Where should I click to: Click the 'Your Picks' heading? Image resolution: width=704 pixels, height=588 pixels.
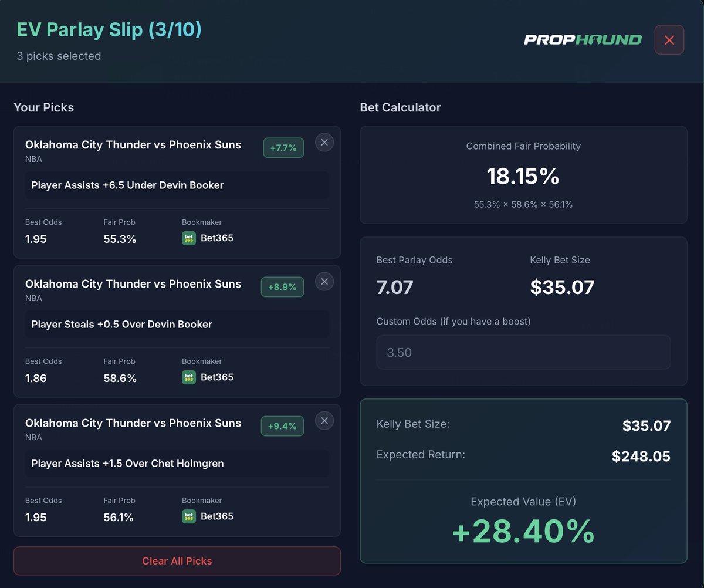coord(44,107)
